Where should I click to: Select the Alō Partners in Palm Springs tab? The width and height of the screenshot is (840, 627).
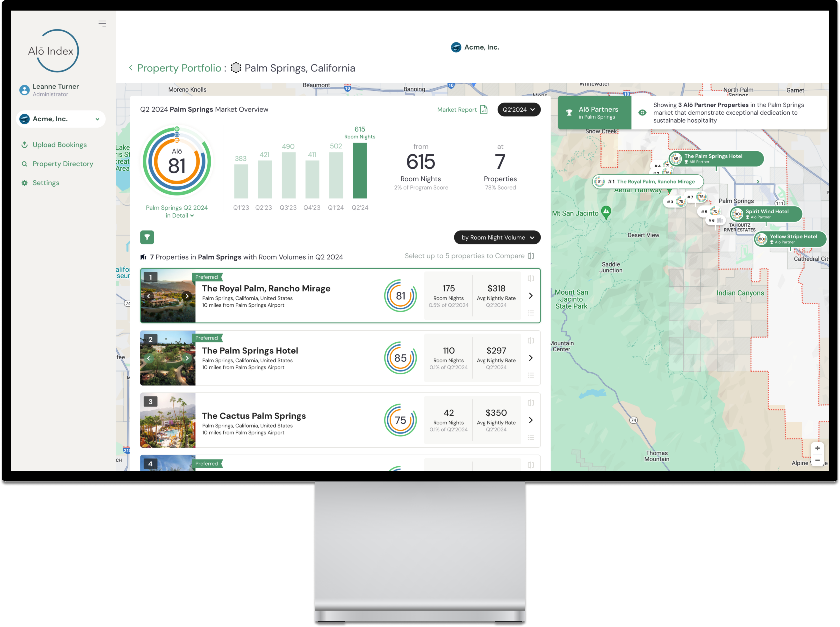595,113
